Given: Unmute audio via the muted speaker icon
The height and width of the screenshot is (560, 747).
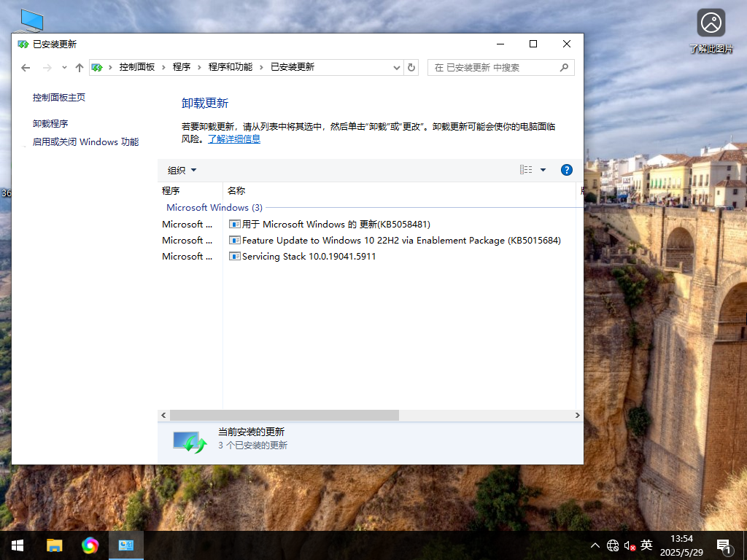Looking at the screenshot, I should 629,545.
